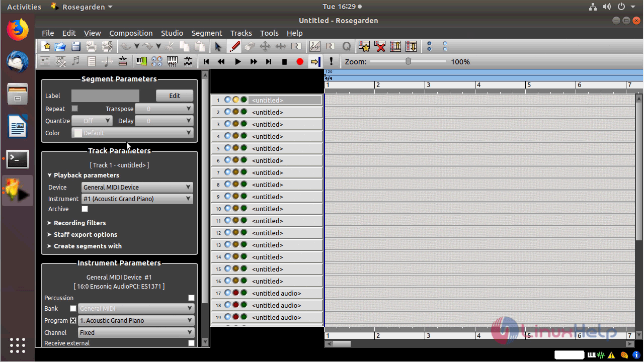Toggle solo green LED on track 3
The height and width of the screenshot is (362, 644).
(x=244, y=124)
